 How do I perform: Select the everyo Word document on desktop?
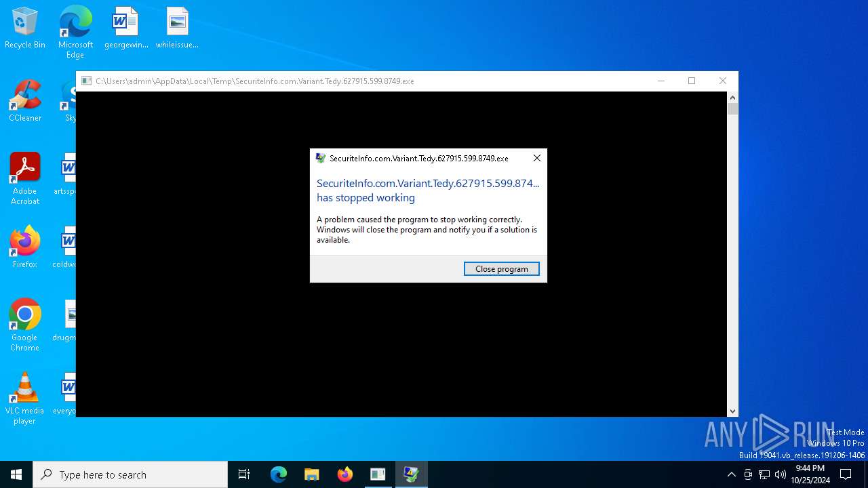click(x=66, y=394)
